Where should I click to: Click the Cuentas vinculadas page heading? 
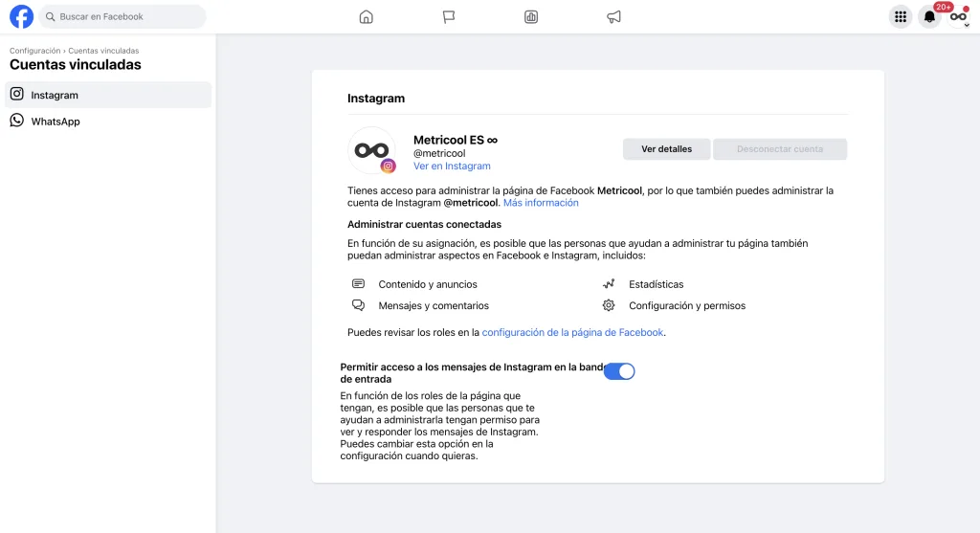point(75,65)
